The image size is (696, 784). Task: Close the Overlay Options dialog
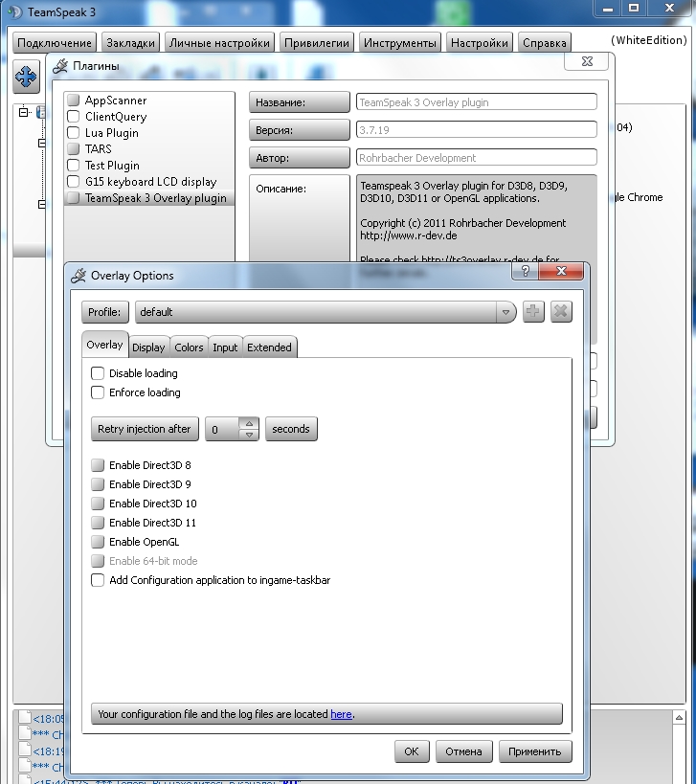(x=561, y=272)
